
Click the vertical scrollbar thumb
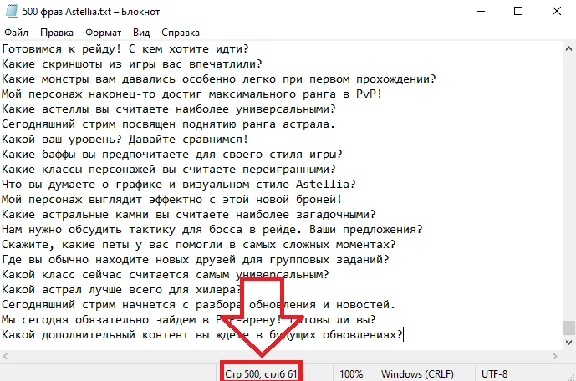[569, 328]
